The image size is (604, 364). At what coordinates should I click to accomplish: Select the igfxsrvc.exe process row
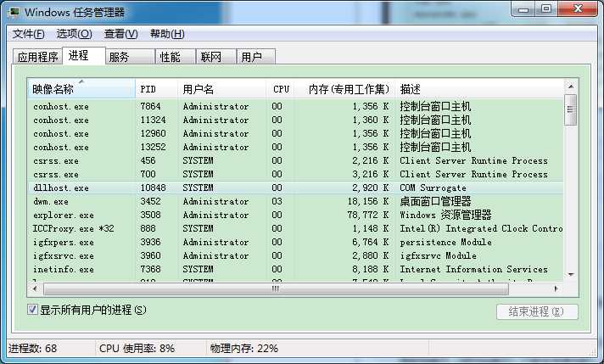click(295, 255)
